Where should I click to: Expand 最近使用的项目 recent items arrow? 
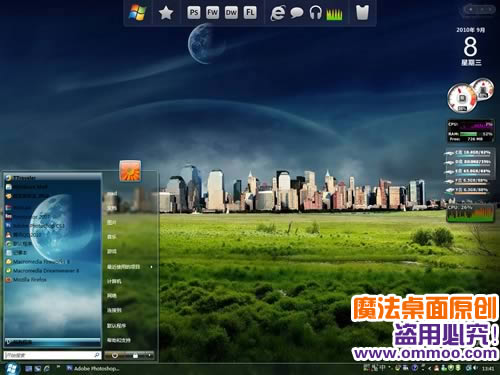(x=152, y=267)
